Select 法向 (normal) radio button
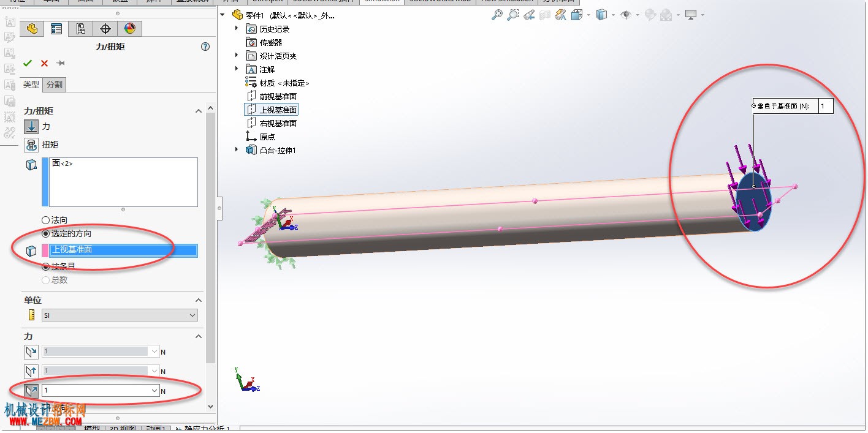Image resolution: width=868 pixels, height=433 pixels. (45, 220)
